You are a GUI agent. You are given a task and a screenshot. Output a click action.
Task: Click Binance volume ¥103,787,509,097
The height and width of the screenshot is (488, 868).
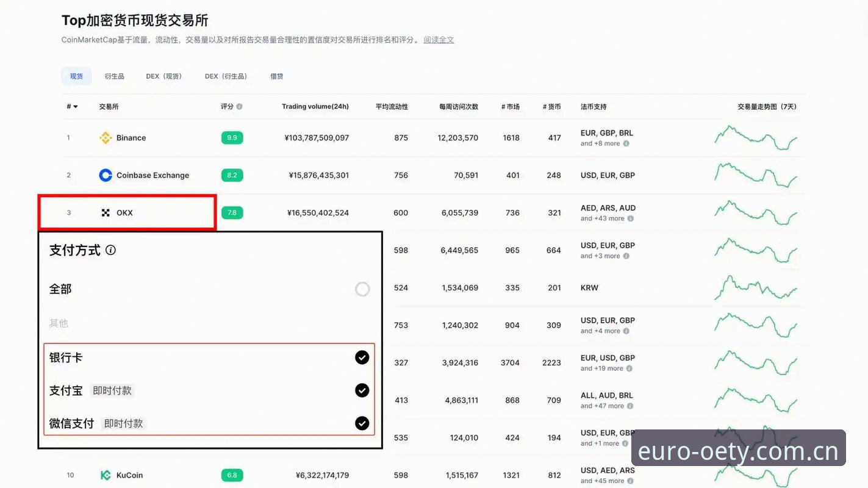(317, 138)
